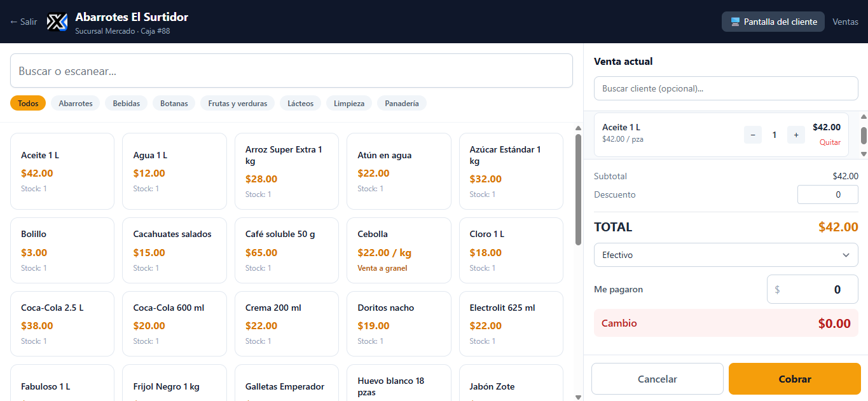Click cart list scrollbar down arrow
The image size is (868, 401).
(864, 154)
